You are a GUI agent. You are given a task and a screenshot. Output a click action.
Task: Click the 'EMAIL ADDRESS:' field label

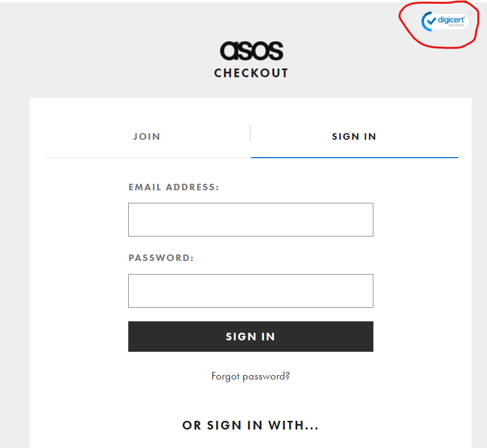tap(173, 187)
